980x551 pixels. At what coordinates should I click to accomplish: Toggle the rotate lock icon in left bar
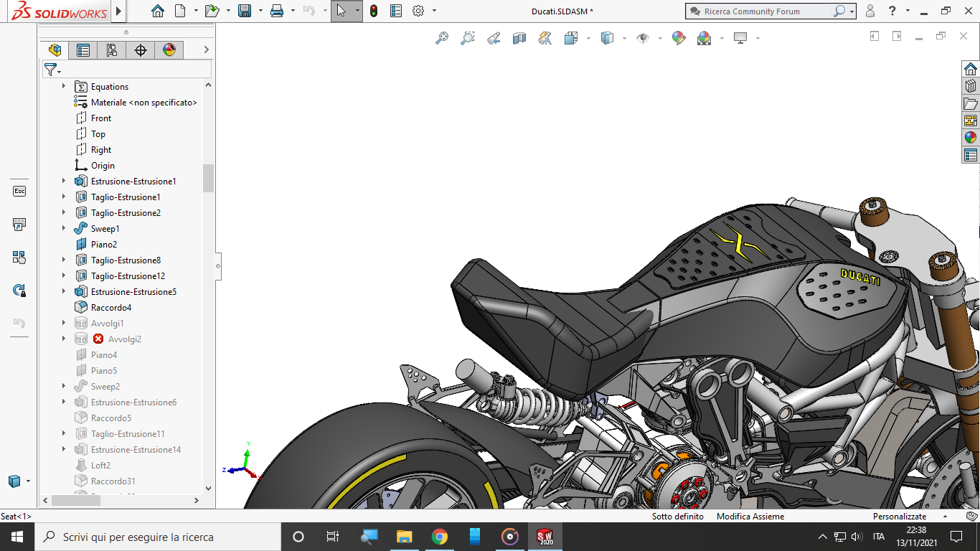[19, 290]
